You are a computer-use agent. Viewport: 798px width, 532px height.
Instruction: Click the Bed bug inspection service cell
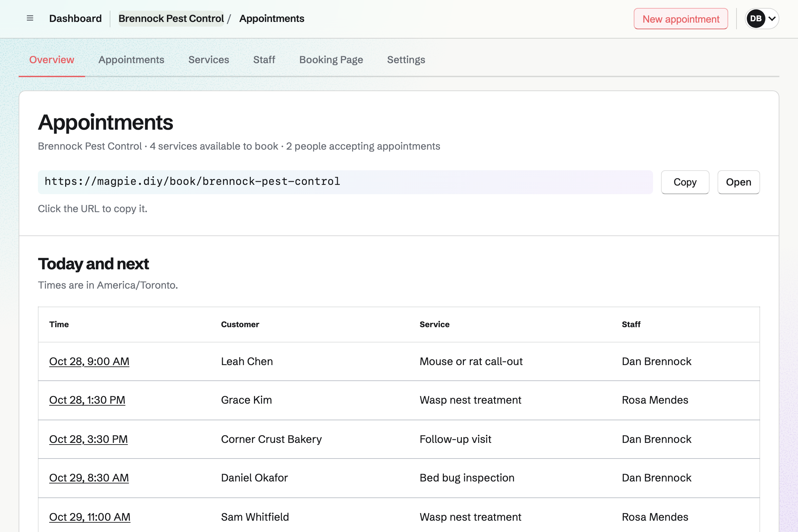(467, 478)
